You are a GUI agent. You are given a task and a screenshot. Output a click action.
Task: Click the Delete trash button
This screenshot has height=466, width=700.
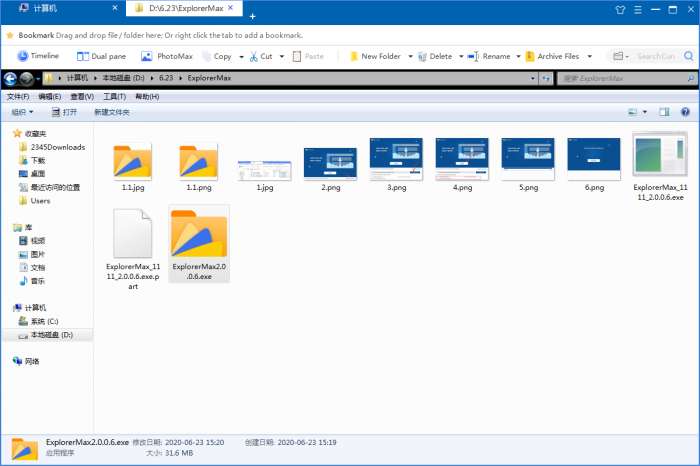pyautogui.click(x=435, y=56)
